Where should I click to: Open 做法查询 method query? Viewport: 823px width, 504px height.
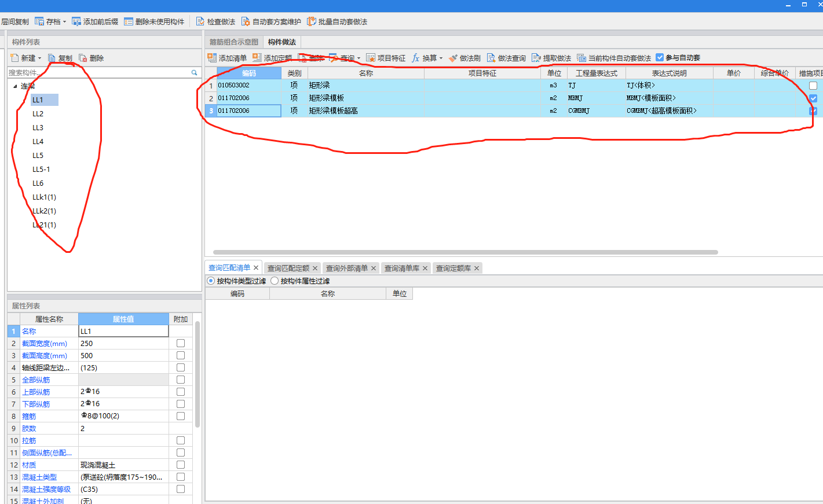point(506,58)
